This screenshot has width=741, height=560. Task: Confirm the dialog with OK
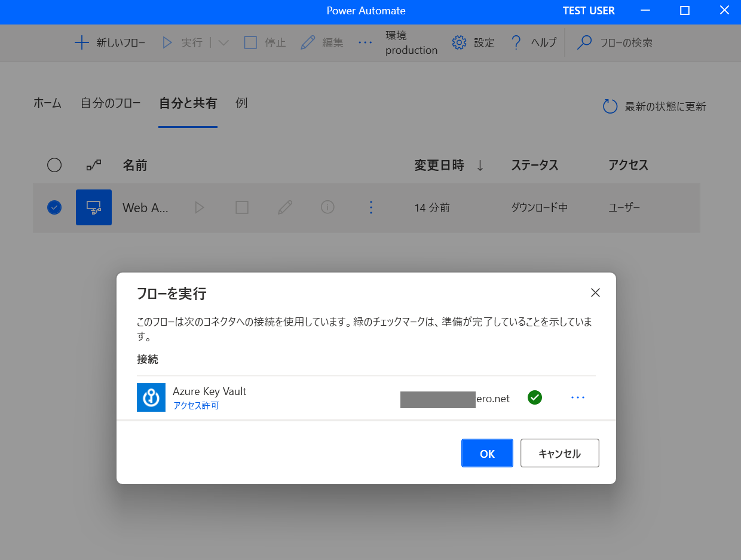pos(487,453)
